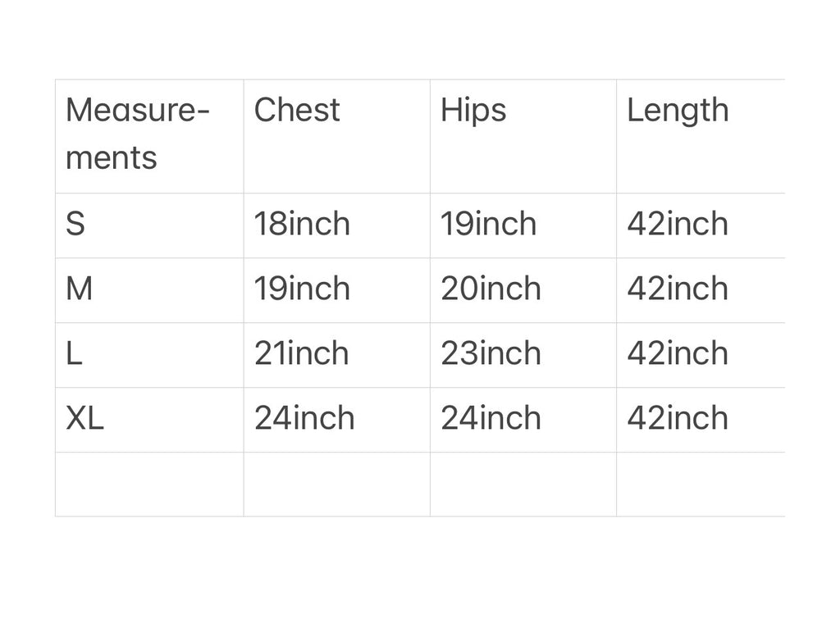Select the 23inch hips cell
Image resolution: width=840 pixels, height=628 pixels.
pos(523,355)
